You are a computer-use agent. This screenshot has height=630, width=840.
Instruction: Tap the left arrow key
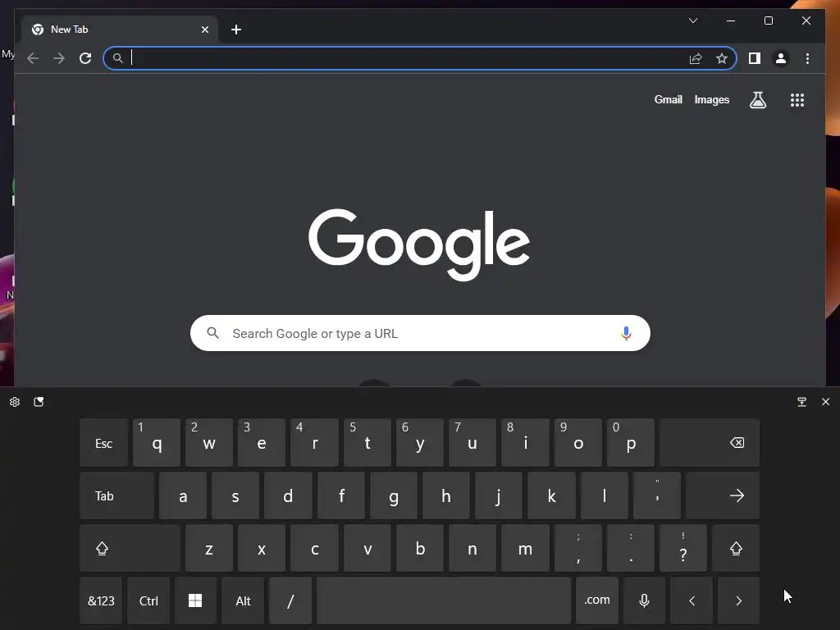691,600
